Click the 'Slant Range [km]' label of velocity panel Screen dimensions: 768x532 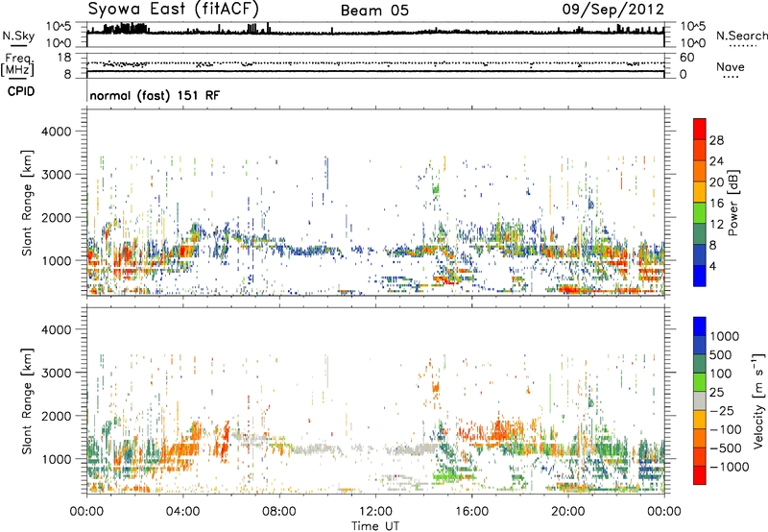pos(27,401)
